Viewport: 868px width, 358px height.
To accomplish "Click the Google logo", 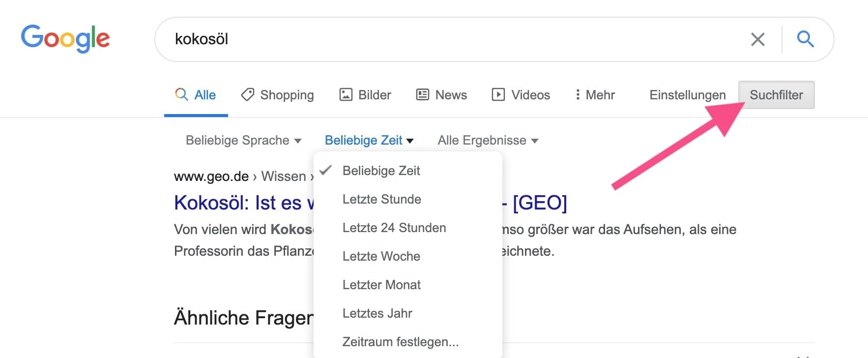I will pyautogui.click(x=65, y=38).
